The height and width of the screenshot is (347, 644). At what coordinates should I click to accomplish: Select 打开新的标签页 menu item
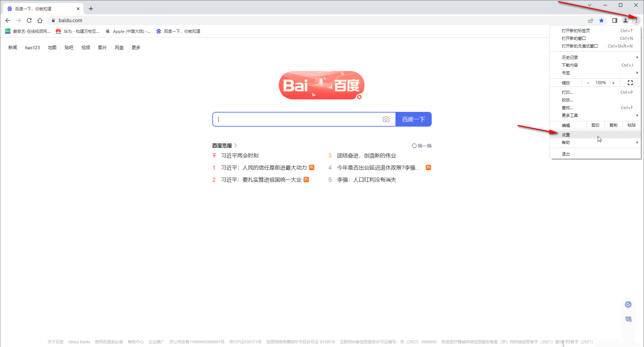[595, 30]
